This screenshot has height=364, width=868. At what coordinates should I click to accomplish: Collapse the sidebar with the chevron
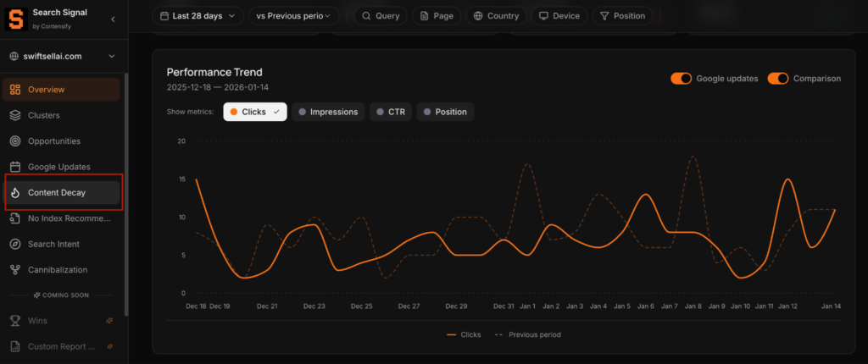(114, 19)
